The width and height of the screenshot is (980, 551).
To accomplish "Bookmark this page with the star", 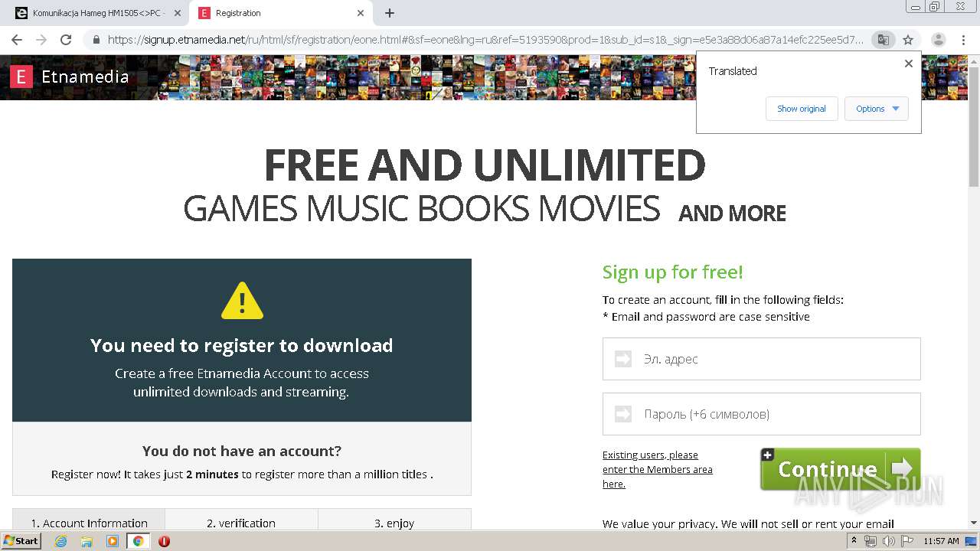I will point(908,40).
